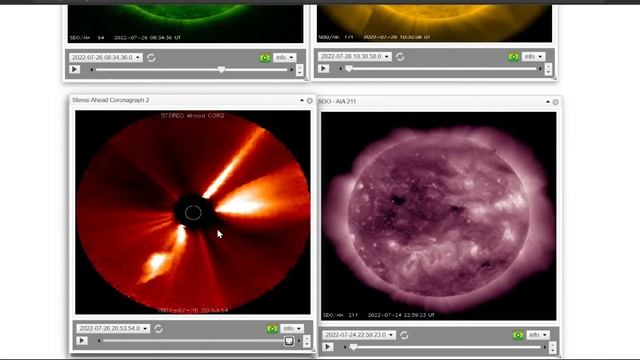Image resolution: width=640 pixels, height=360 pixels.
Task: Adjust the speed stepper in AIA 171 panel
Action: click(548, 69)
